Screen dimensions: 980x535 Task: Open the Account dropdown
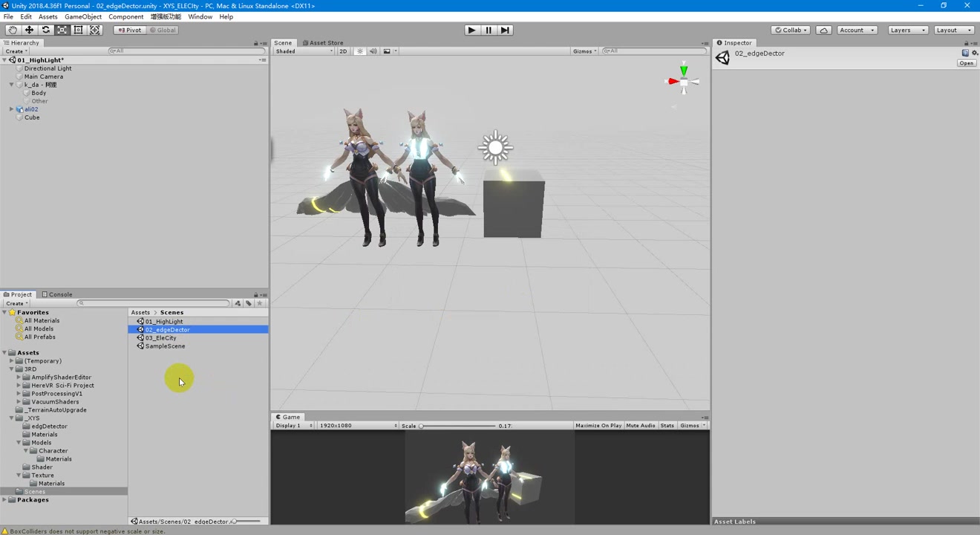(x=857, y=30)
